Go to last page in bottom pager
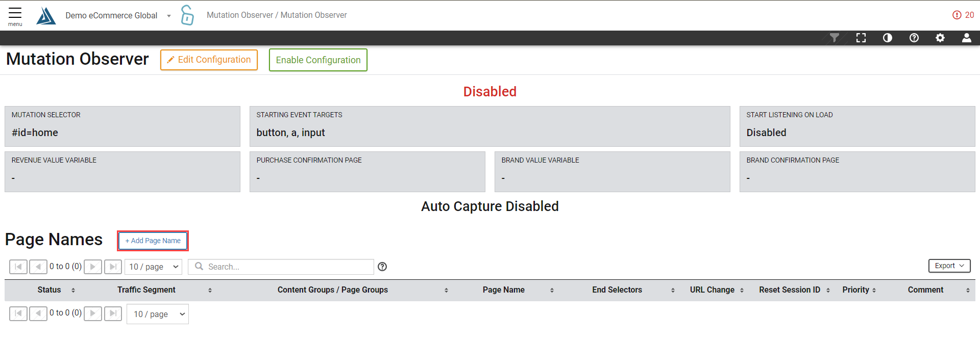980x341 pixels. click(x=113, y=313)
